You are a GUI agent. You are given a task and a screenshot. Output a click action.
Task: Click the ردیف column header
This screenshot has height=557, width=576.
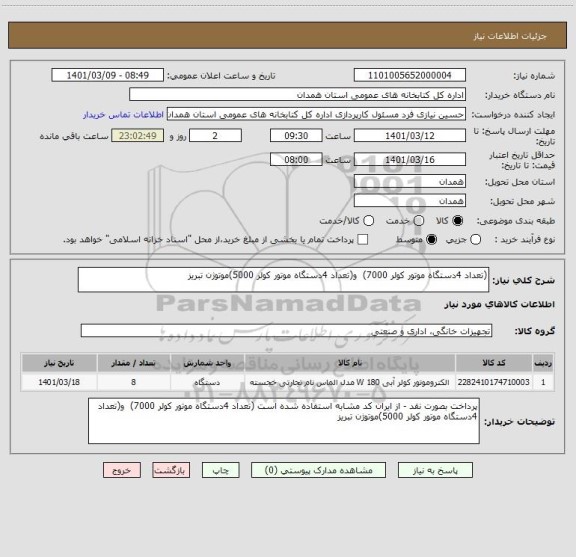coord(543,363)
